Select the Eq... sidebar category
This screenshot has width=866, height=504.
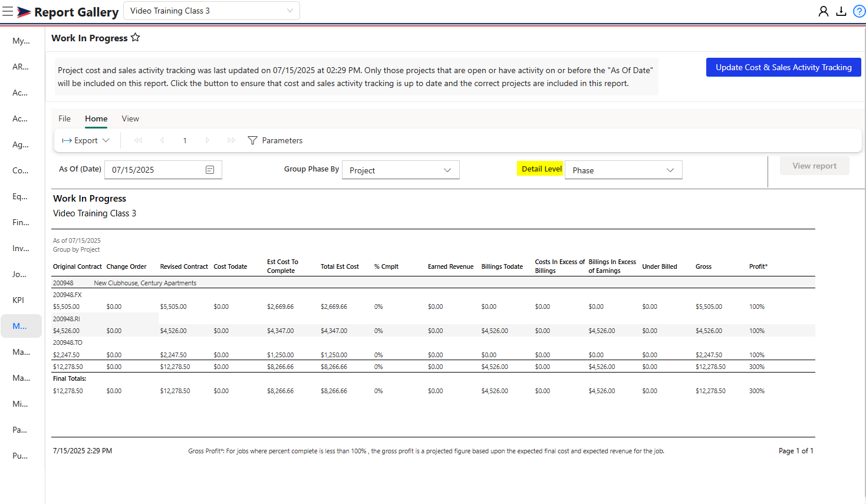(x=21, y=196)
